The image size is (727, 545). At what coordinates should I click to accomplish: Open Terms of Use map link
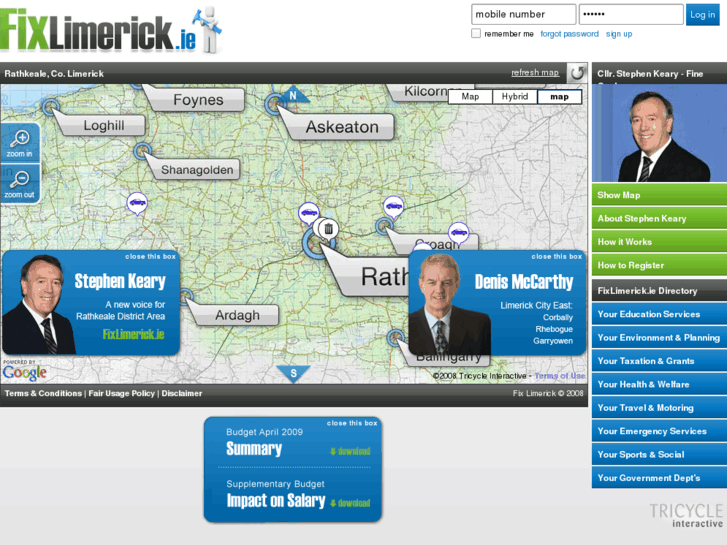tap(560, 376)
